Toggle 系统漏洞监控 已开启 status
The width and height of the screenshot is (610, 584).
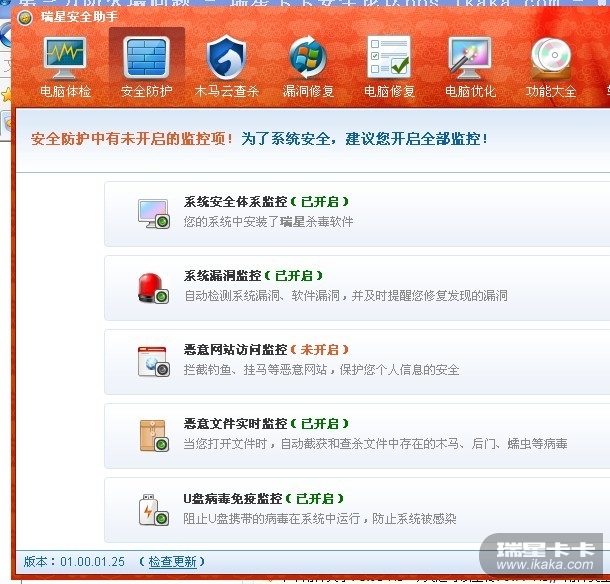pos(294,275)
